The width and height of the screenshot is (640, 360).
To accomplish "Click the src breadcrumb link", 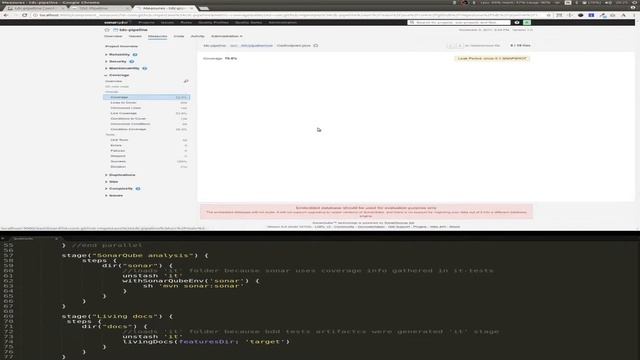I will click(233, 46).
